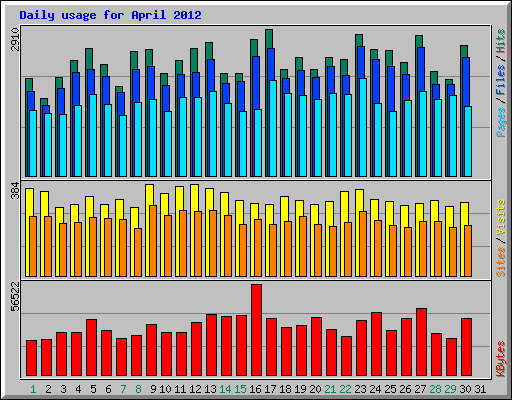Select day 5 label on the x-axis
The image size is (512, 400).
93,389
